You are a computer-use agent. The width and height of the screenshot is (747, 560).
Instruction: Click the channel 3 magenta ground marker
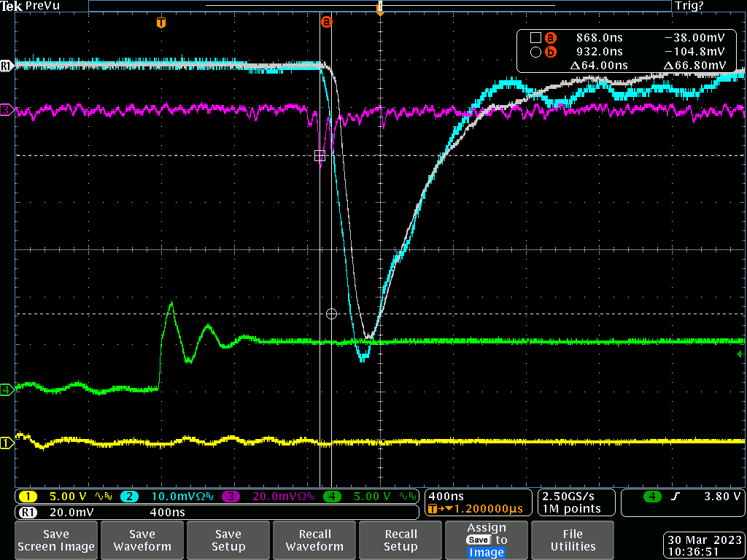coord(7,111)
